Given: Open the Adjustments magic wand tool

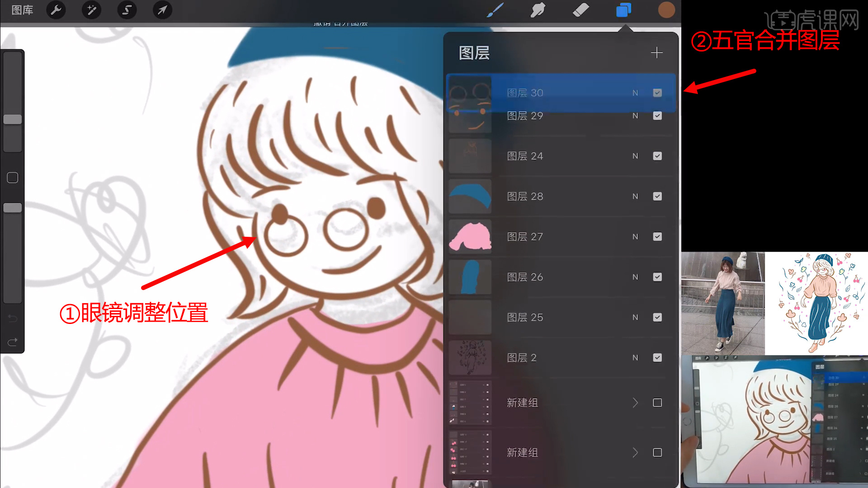Looking at the screenshot, I should (x=91, y=9).
